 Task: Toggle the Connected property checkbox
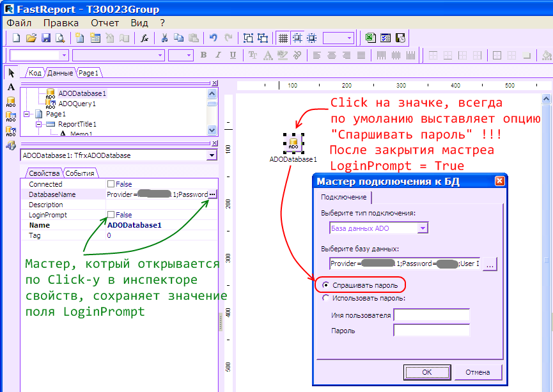click(111, 184)
